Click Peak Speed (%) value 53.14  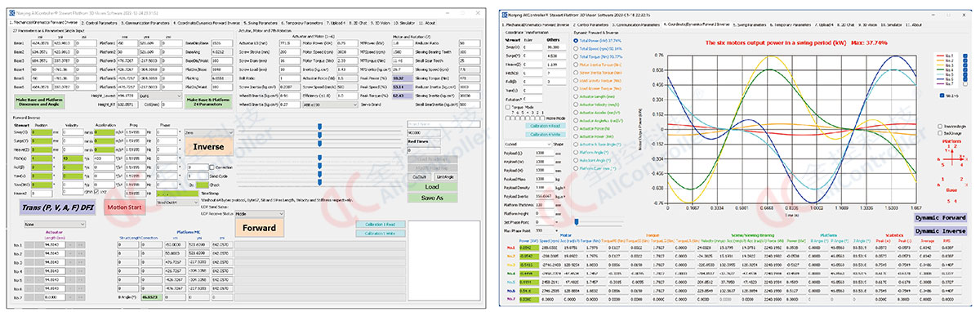[403, 87]
